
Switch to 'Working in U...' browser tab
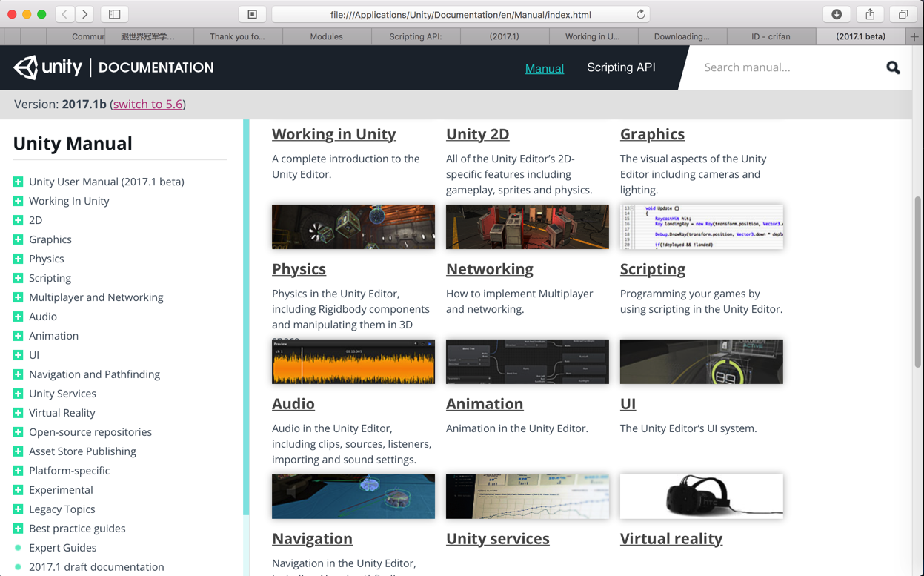tap(593, 36)
